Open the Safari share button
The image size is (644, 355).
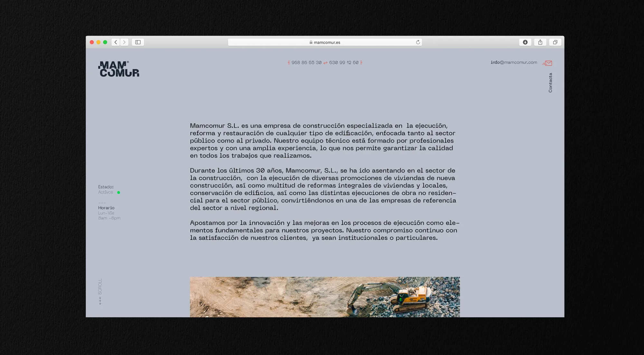click(540, 42)
